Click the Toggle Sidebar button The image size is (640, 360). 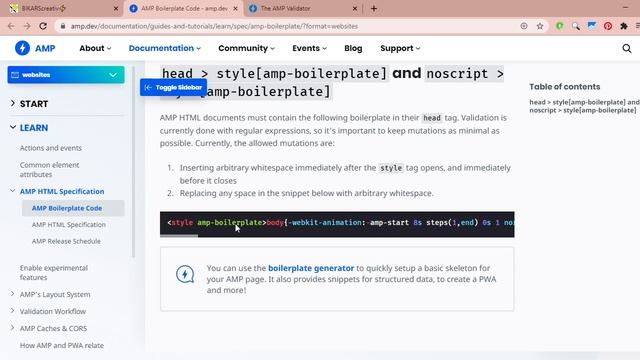click(173, 87)
